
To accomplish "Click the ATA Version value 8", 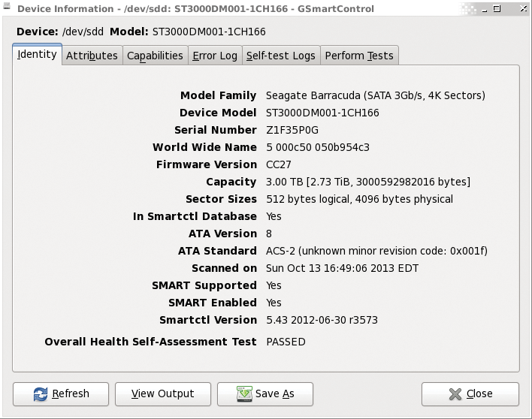I will click(269, 234).
